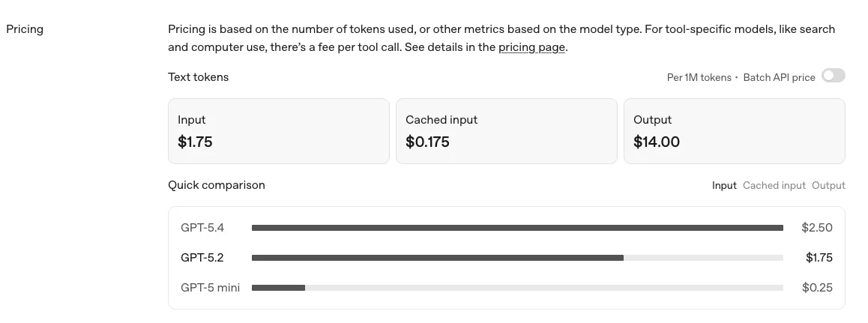Click the Quick comparison heading
This screenshot has height=323, width=868.
[x=216, y=185]
